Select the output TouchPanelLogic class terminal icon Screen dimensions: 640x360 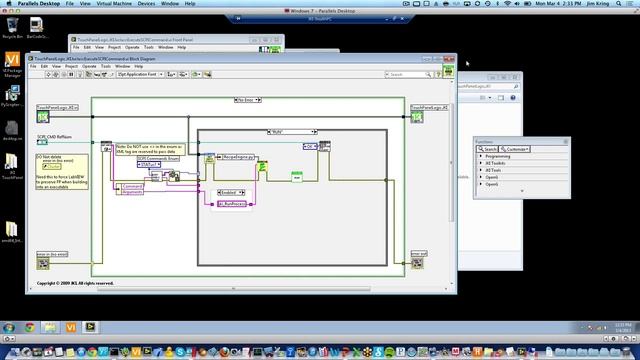[417, 117]
